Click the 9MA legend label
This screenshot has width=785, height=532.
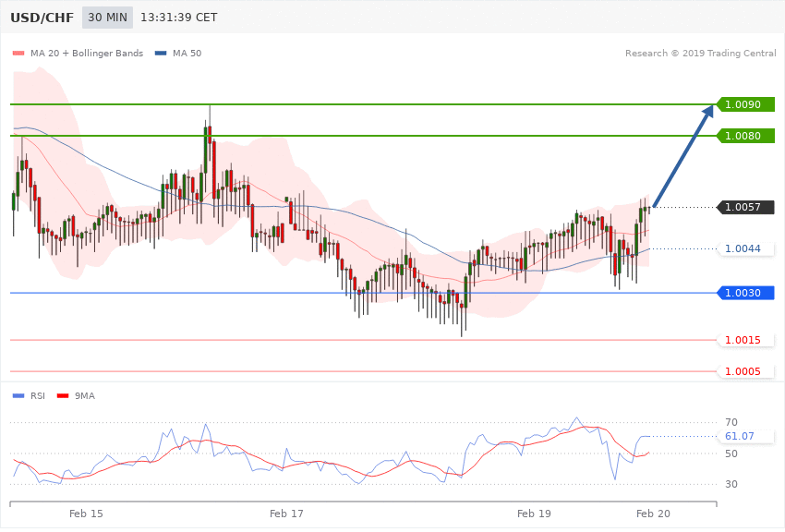tap(85, 396)
